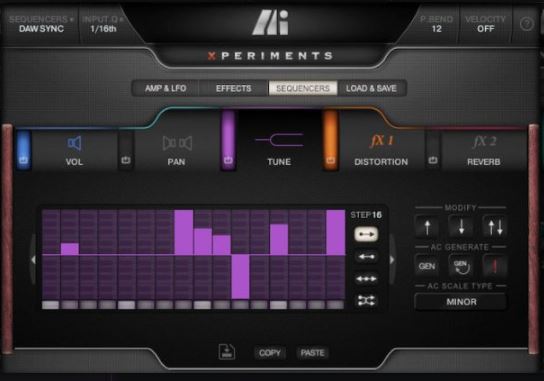Toggle the VOL sequencer power switch
The height and width of the screenshot is (381, 544).
(23, 150)
